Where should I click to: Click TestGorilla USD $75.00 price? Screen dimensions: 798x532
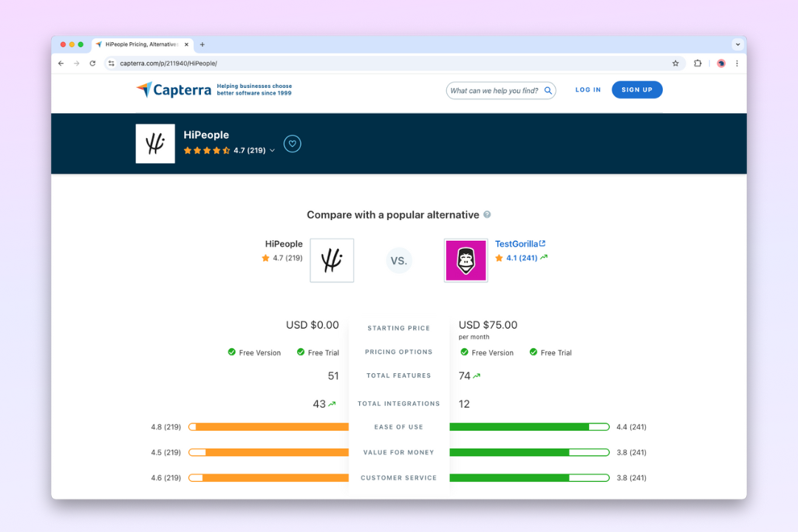tap(488, 325)
